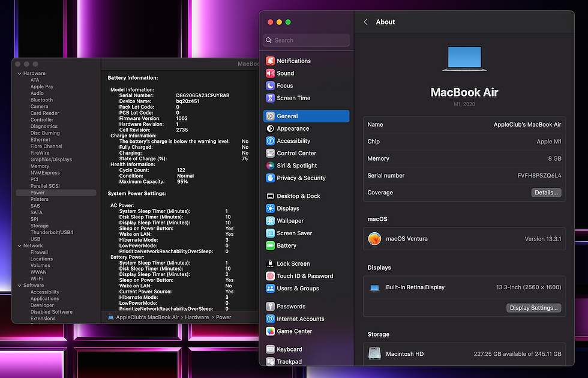
Task: Open Trackpad in Settings sidebar
Action: click(x=289, y=361)
